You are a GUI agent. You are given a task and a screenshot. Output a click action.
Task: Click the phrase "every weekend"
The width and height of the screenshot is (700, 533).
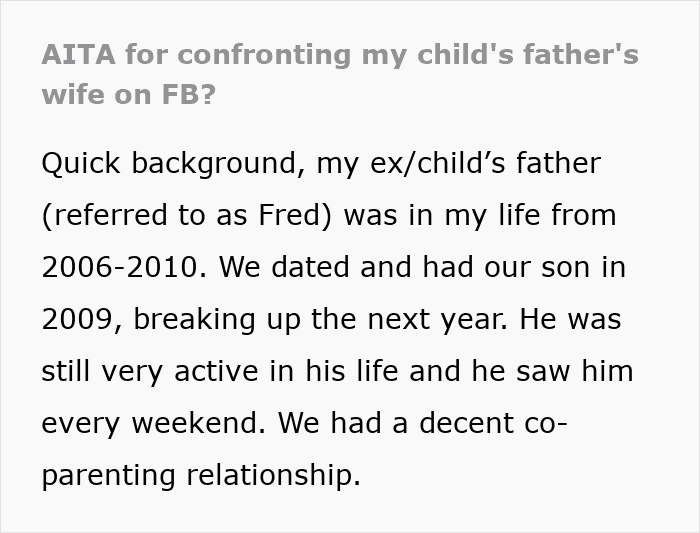click(x=153, y=424)
